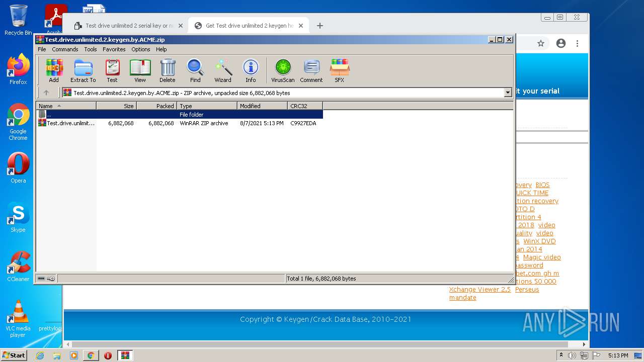Select the '..' parent folder row

tap(179, 115)
